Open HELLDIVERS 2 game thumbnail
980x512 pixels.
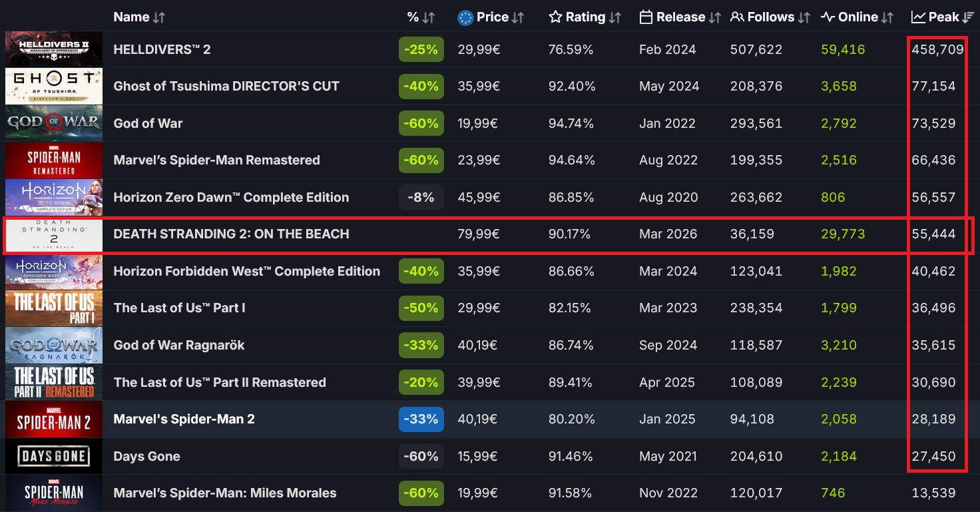tap(54, 49)
